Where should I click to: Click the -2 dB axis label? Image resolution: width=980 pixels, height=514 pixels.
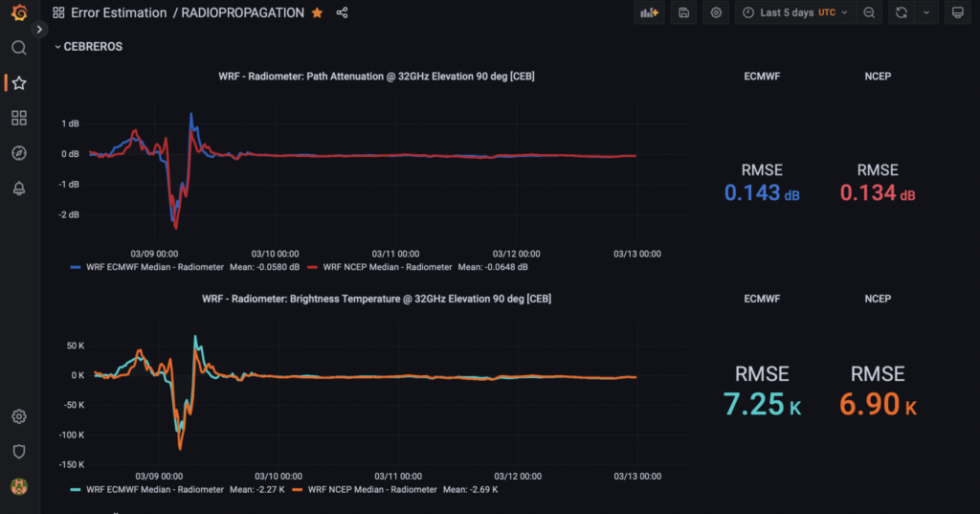tap(69, 214)
